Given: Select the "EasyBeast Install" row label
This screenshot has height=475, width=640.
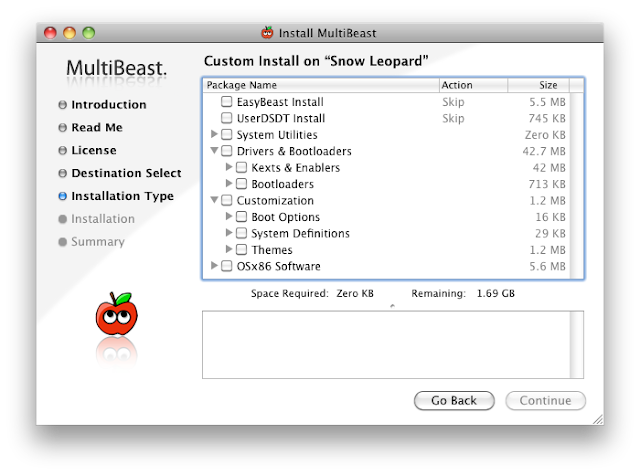Looking at the screenshot, I should (x=280, y=102).
